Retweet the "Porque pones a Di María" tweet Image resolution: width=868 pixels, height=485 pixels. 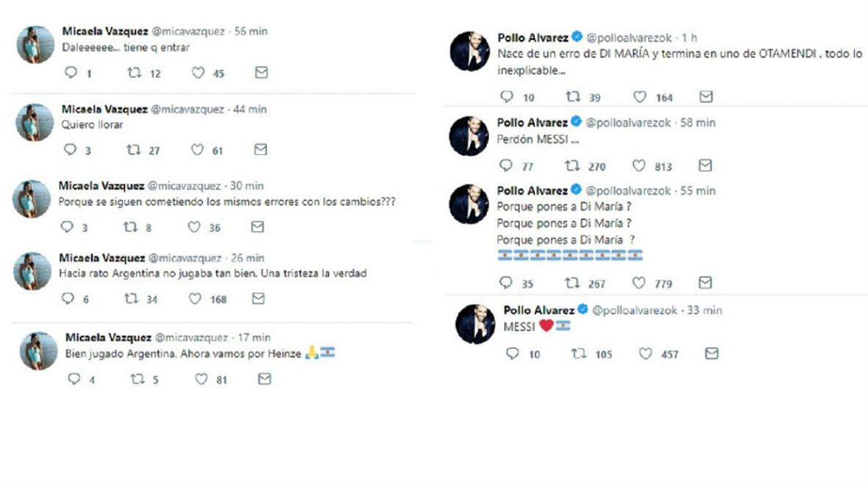tap(572, 283)
